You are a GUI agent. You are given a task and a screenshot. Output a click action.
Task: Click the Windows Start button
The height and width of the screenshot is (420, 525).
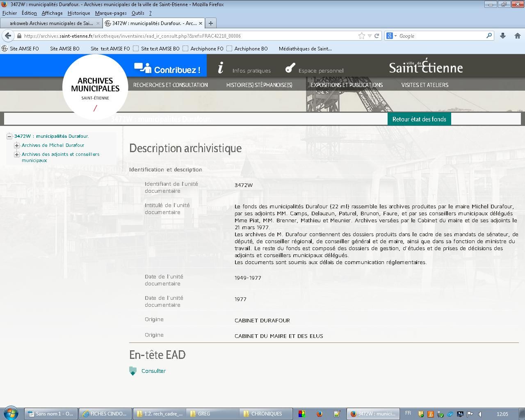pyautogui.click(x=11, y=413)
